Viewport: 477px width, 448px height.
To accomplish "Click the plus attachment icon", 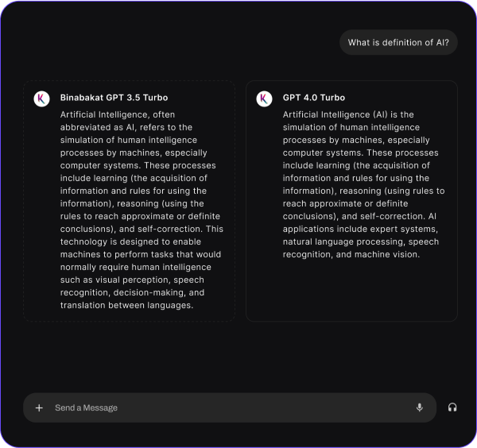I will (39, 407).
